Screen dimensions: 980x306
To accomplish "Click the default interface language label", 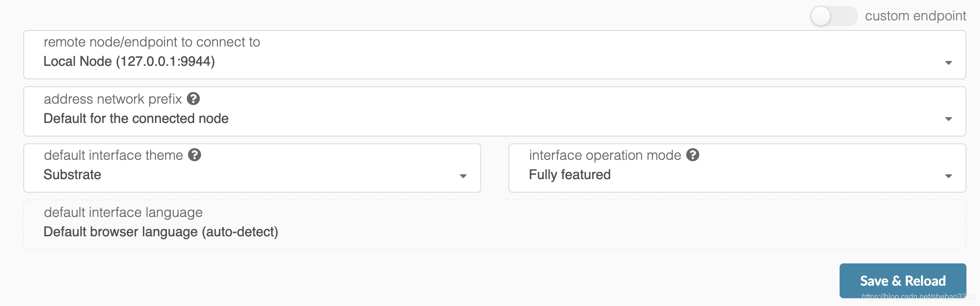I will pyautogui.click(x=123, y=213).
